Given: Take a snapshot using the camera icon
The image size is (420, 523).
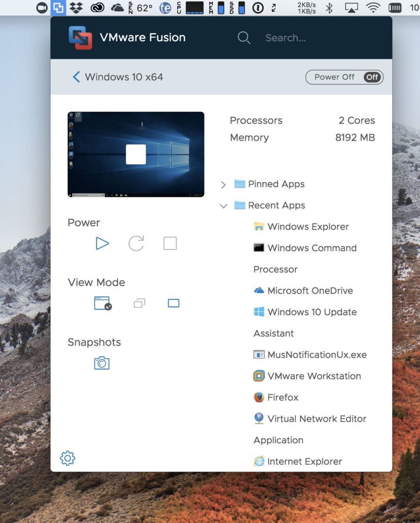Looking at the screenshot, I should (x=101, y=362).
